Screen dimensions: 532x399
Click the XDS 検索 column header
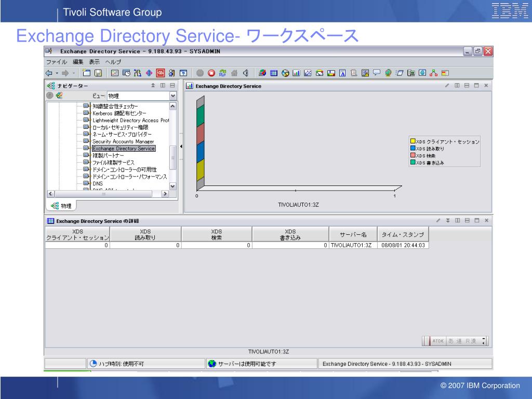coord(217,234)
